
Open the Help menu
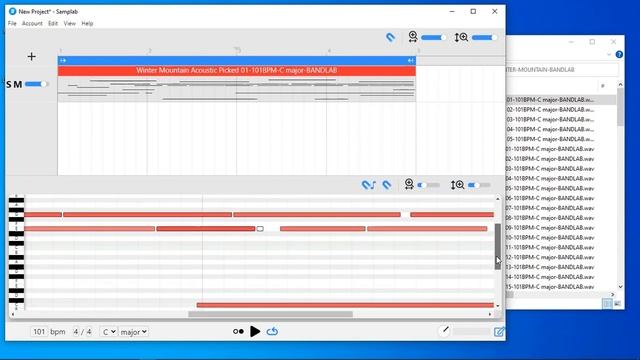(87, 23)
